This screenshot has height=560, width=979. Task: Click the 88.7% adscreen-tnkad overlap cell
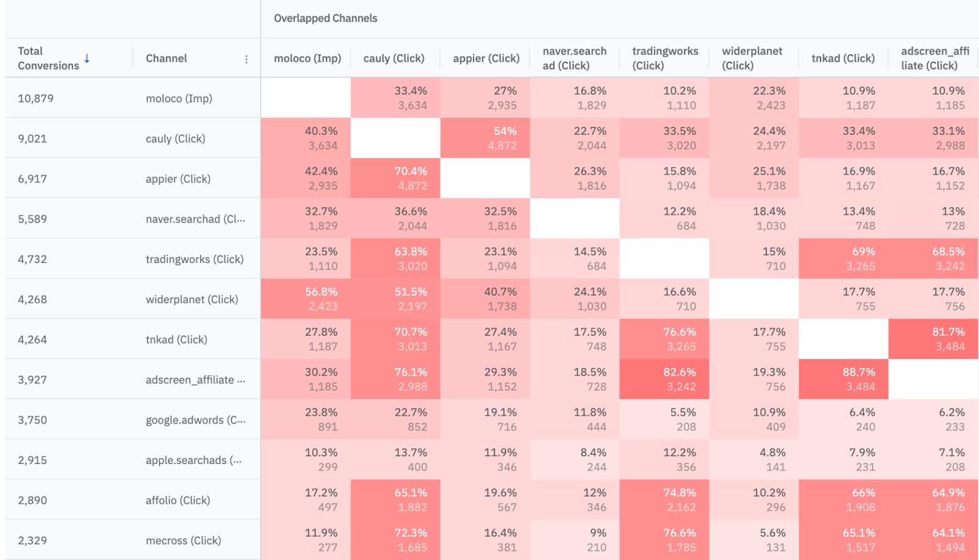tap(843, 379)
